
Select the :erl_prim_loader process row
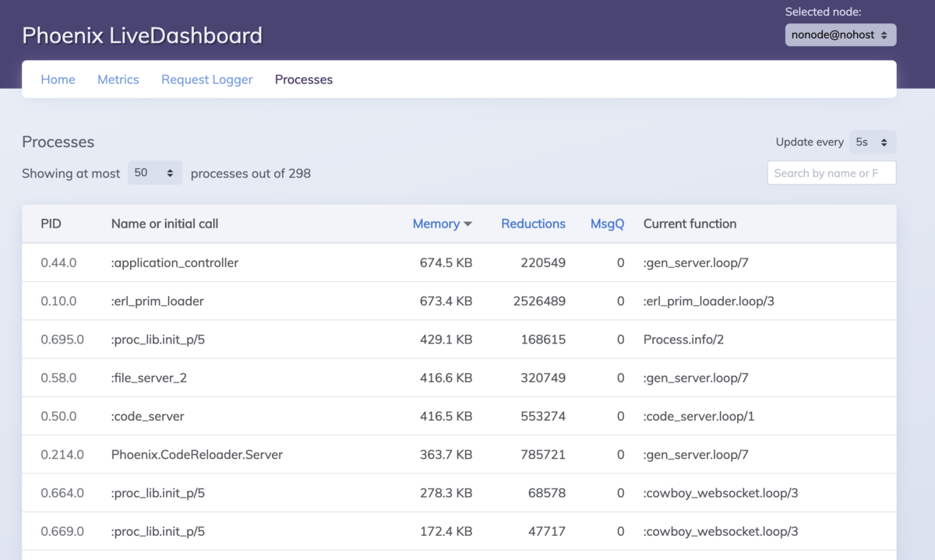(x=459, y=301)
